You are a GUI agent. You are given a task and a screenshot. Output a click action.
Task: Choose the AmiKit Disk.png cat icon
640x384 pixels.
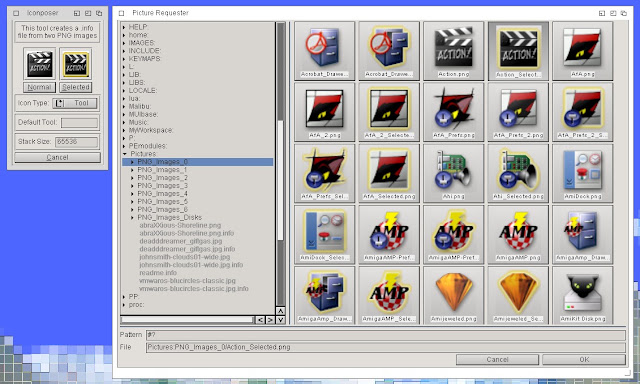(x=582, y=295)
